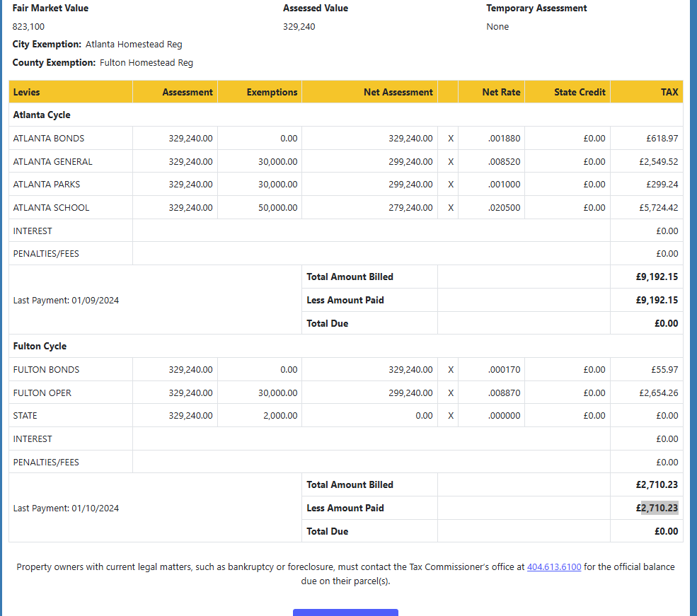The height and width of the screenshot is (616, 697).
Task: Click the Levies column header
Action: point(27,92)
